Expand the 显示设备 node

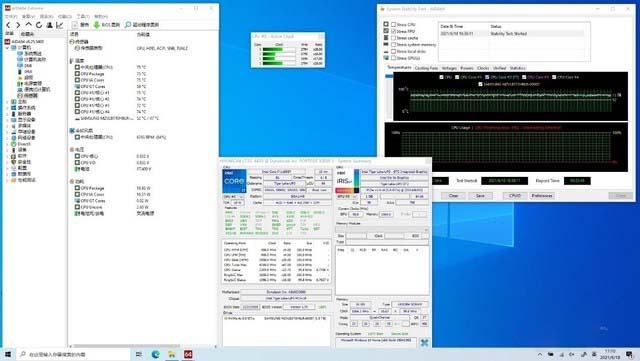coord(7,120)
